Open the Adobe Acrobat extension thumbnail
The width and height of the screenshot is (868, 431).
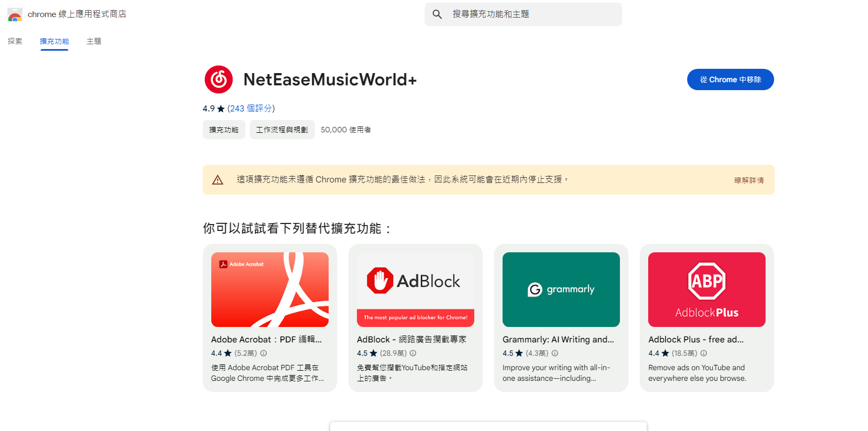(270, 290)
